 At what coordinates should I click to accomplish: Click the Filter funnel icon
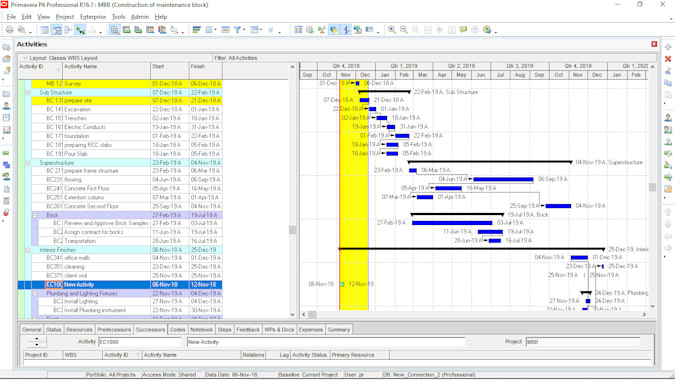[x=237, y=30]
